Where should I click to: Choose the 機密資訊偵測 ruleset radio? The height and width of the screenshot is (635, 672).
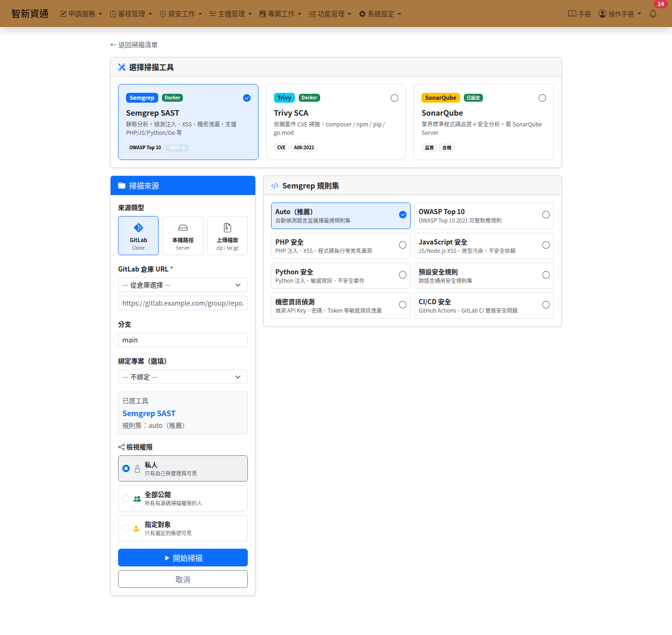coord(403,305)
